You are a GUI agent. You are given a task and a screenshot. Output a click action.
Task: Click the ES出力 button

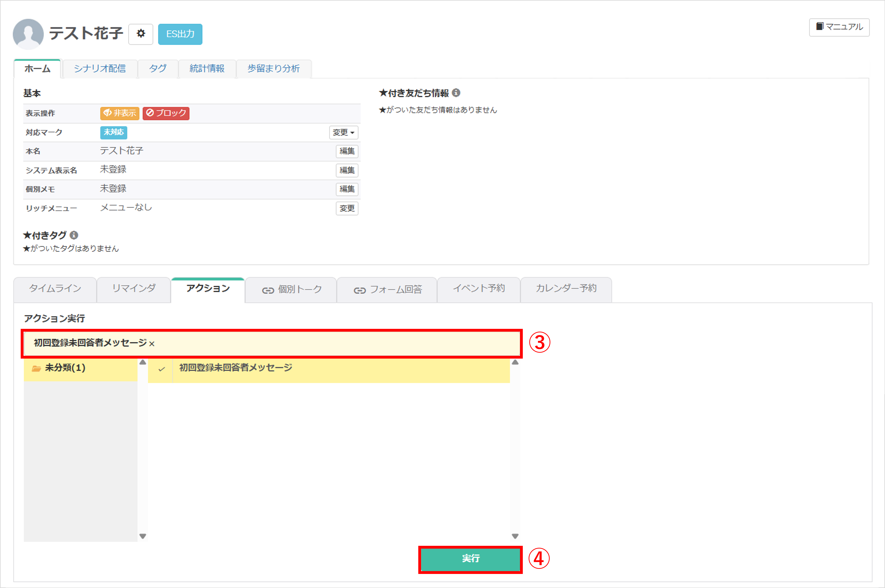tap(180, 34)
